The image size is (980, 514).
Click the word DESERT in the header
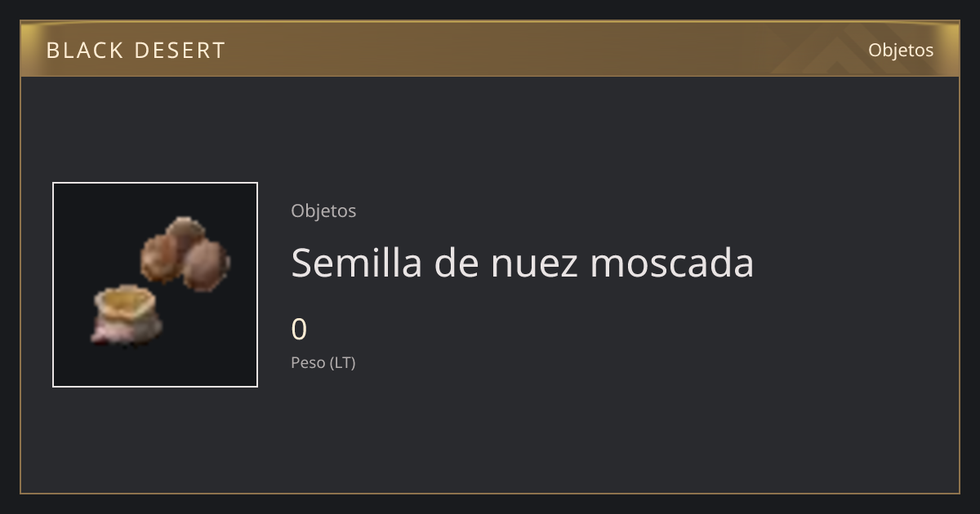pyautogui.click(x=180, y=51)
